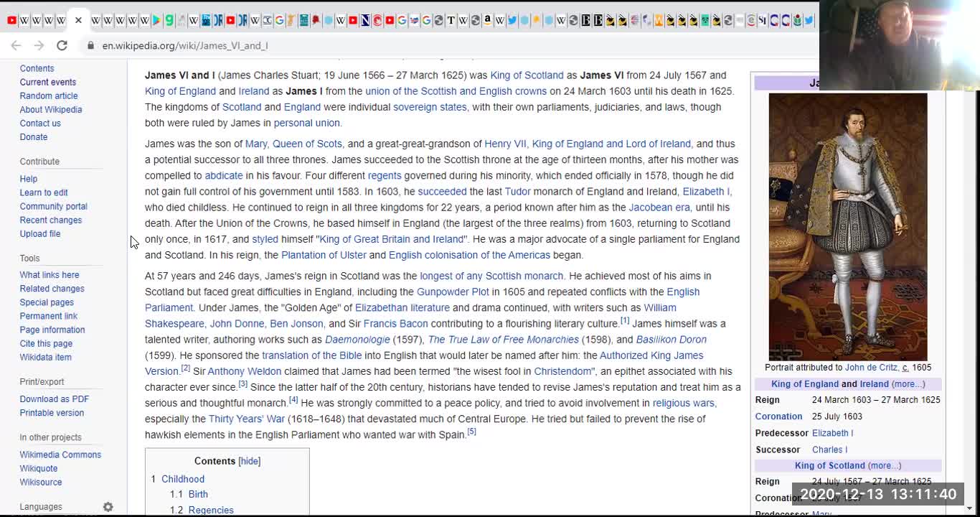Open Contents in the sidebar

tap(37, 68)
